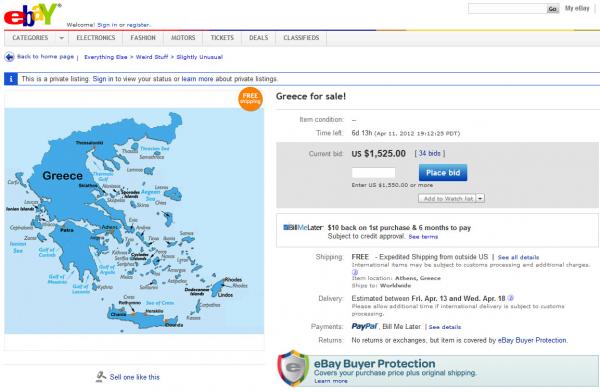Click the Greece map listing image
This screenshot has width=600, height=392.
point(134,220)
